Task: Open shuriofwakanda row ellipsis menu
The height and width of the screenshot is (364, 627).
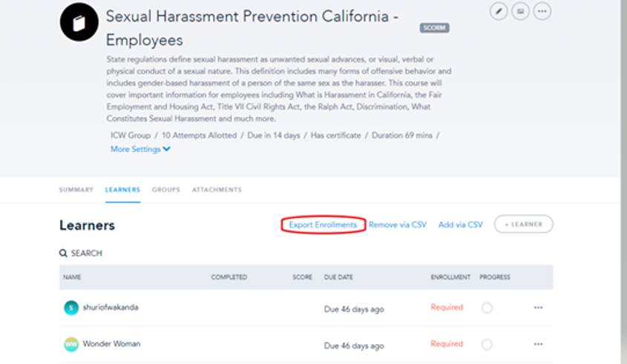Action: 538,308
